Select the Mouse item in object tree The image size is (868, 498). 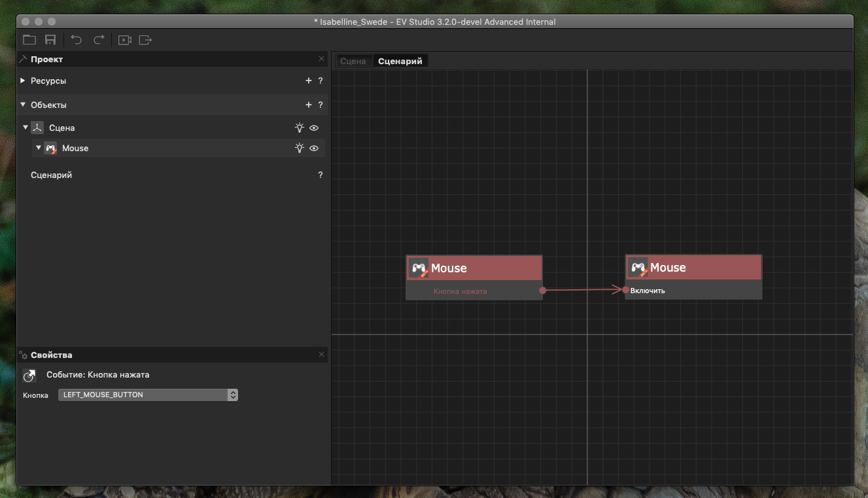75,149
